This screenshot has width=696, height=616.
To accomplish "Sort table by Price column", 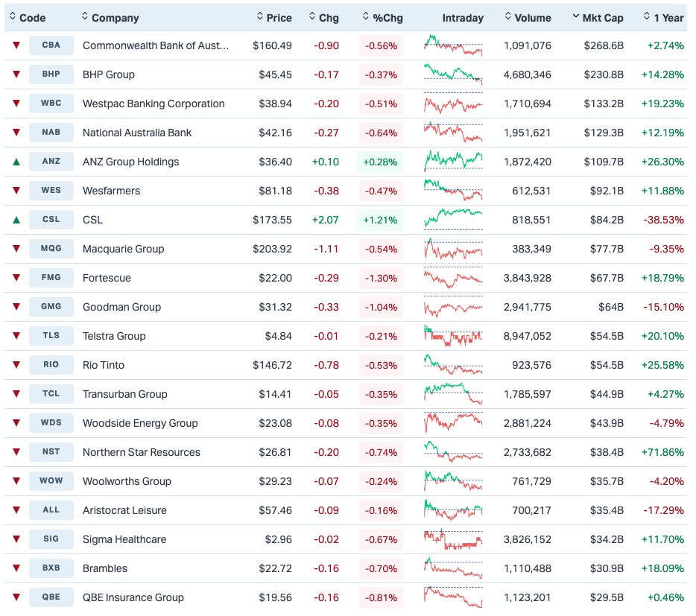I will 274,18.
